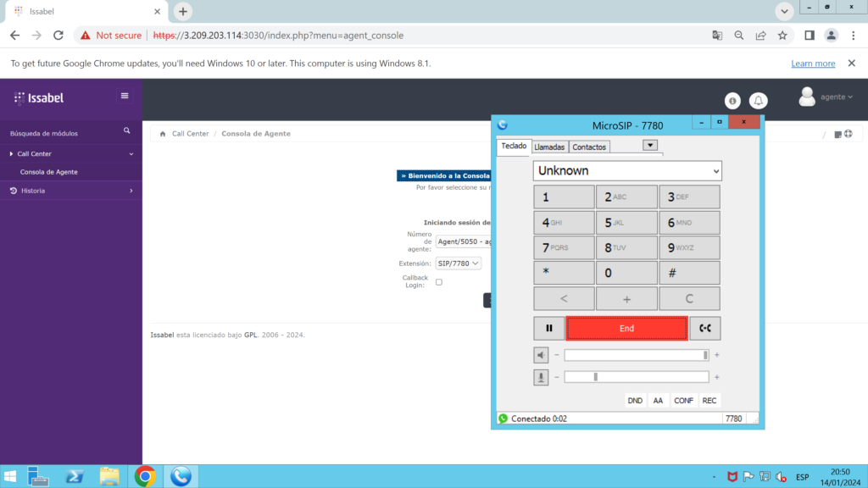Click the call transfer icon next to End
Screen dimensions: 868x488
click(x=704, y=329)
